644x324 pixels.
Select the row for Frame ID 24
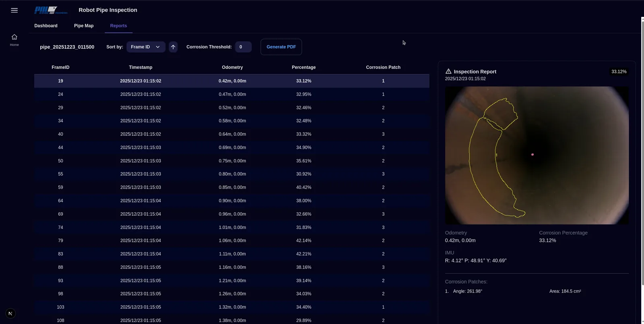point(231,94)
